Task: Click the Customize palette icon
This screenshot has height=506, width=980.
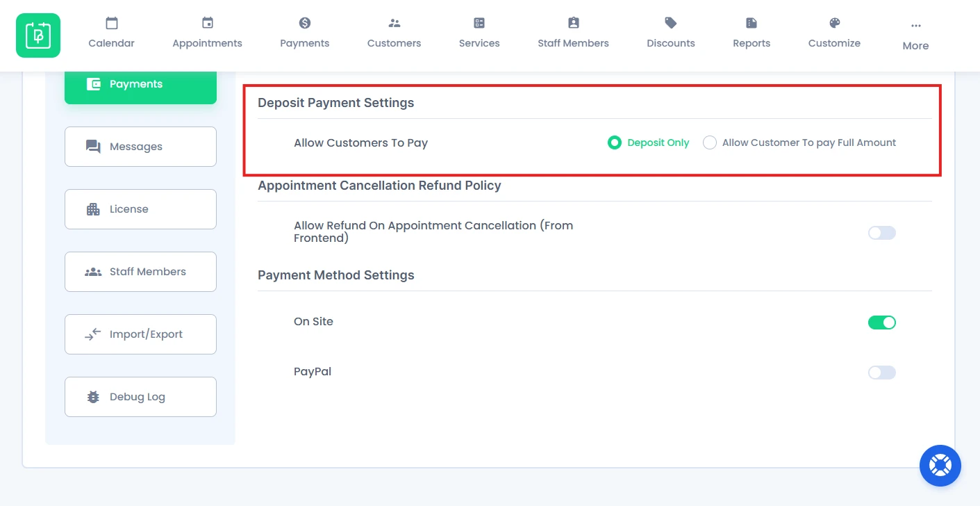Action: tap(835, 23)
